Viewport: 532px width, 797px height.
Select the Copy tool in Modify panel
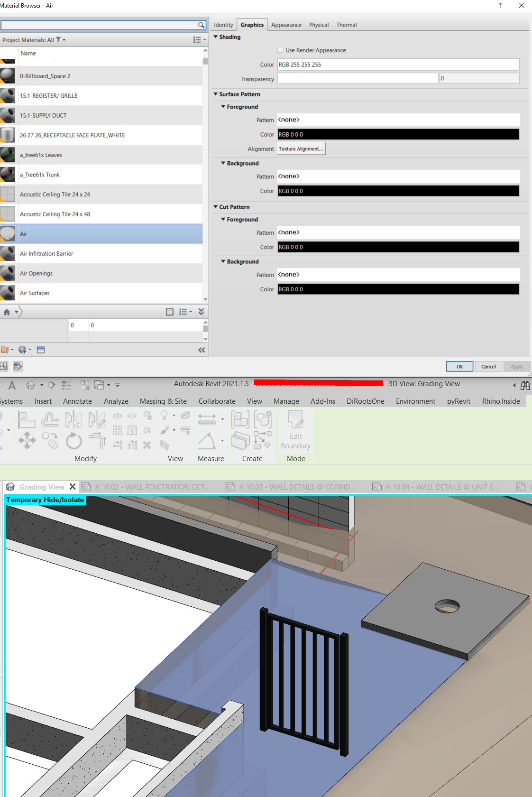click(x=50, y=440)
